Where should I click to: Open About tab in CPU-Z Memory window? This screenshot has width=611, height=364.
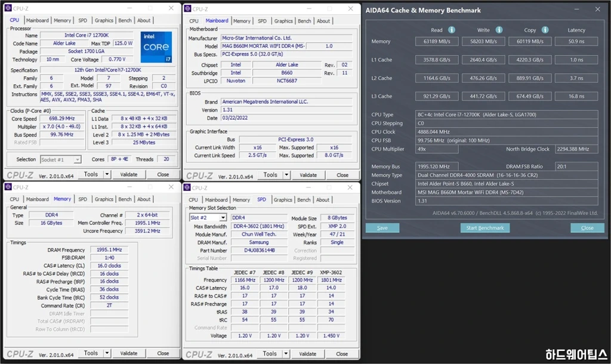pyautogui.click(x=144, y=199)
